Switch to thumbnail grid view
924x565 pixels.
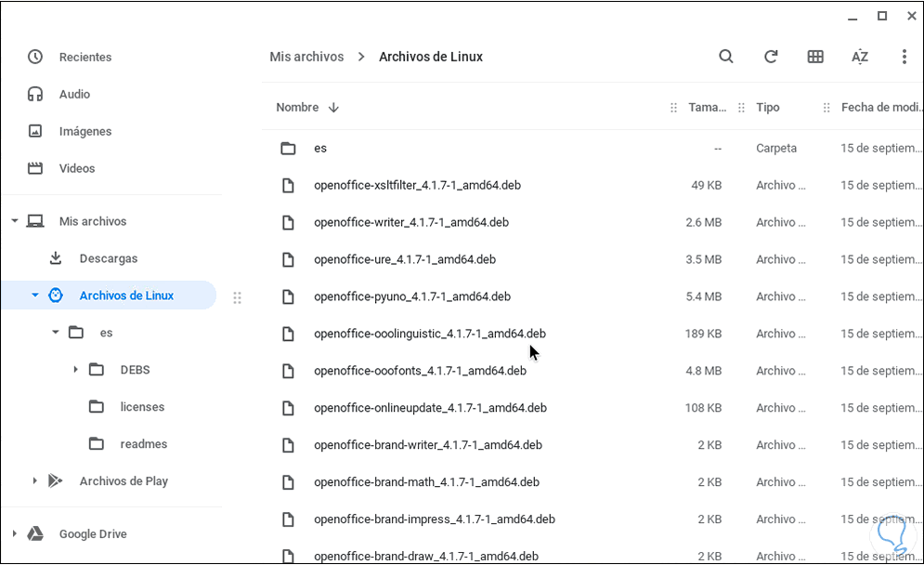click(x=815, y=57)
